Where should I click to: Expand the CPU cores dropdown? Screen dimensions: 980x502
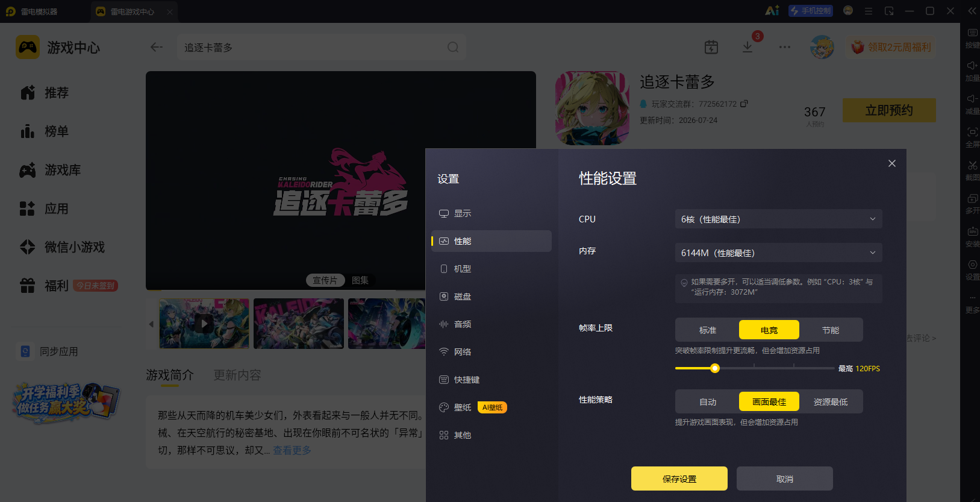click(778, 219)
